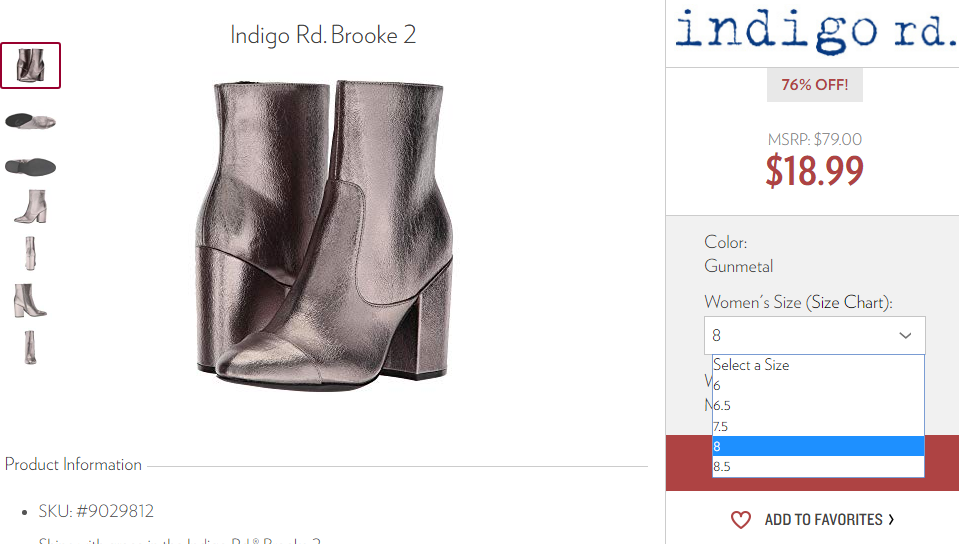Show back view boot thumbnail
This screenshot has height=544, width=959.
pos(30,347)
